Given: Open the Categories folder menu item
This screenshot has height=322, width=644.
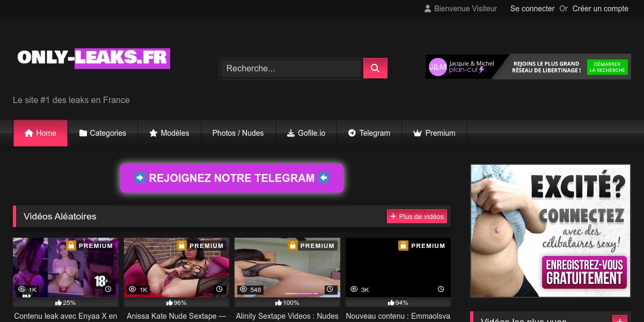Looking at the screenshot, I should tap(103, 133).
